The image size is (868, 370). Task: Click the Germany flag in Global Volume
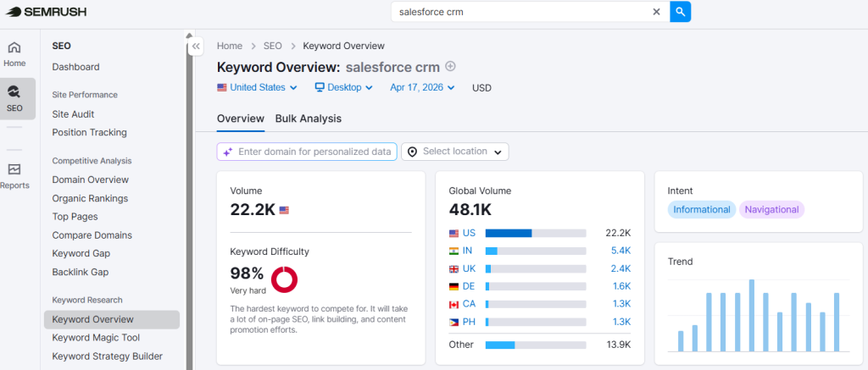point(454,286)
